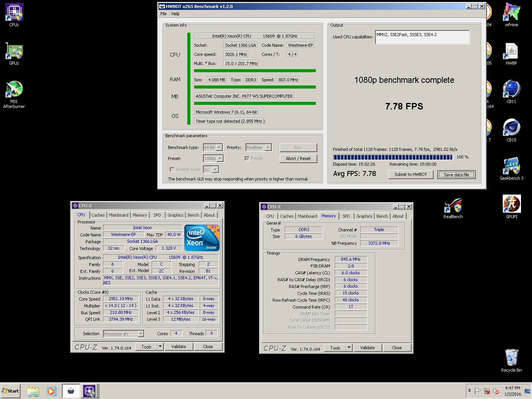Viewport: 532px width, 399px height.
Task: Select the HWBOT x265 taskbar button
Action: pos(71,391)
